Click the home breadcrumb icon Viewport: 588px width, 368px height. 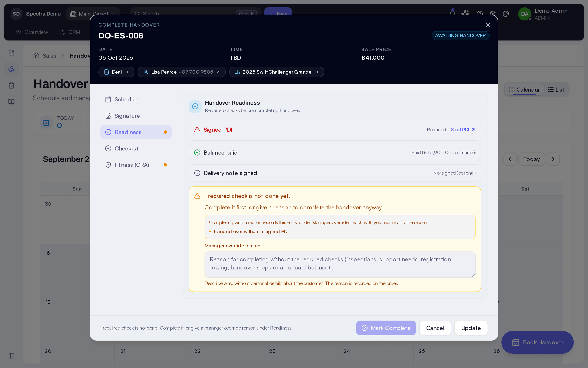(36, 55)
